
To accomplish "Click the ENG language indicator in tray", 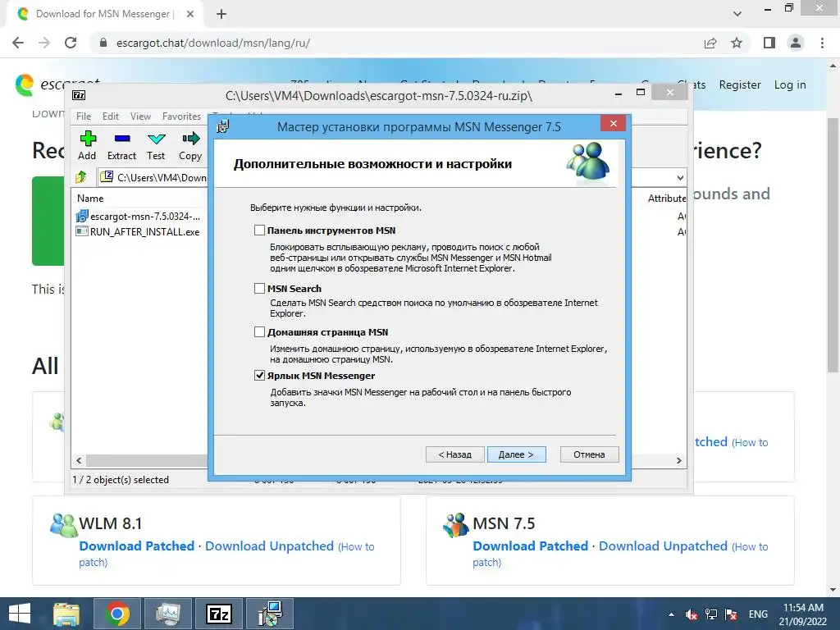I will [x=758, y=614].
